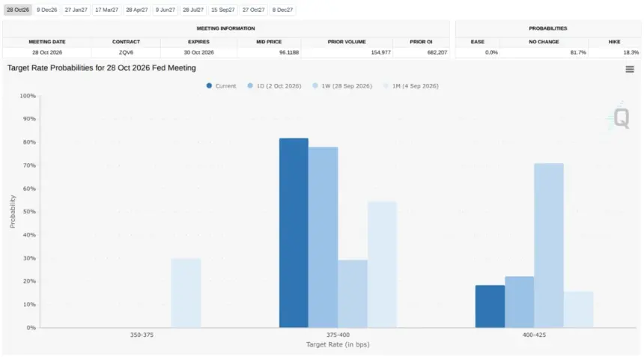Click the 375-400 x-axis label
The height and width of the screenshot is (357, 644).
(338, 335)
